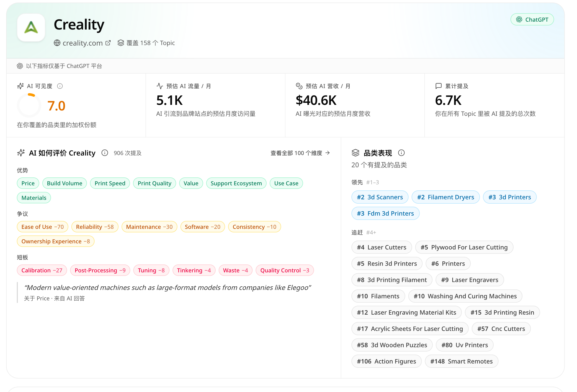This screenshot has width=577, height=392.
Task: Open the #4 Laser Cutters category
Action: click(382, 247)
